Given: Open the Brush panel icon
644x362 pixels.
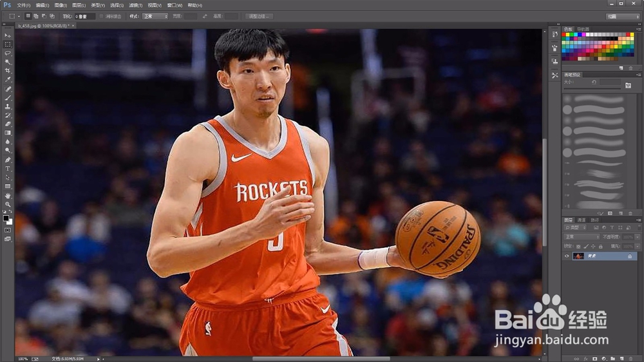Looking at the screenshot, I should [555, 48].
